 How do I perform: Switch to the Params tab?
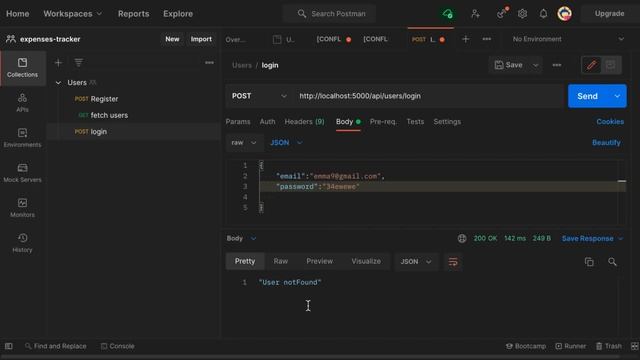click(x=238, y=122)
